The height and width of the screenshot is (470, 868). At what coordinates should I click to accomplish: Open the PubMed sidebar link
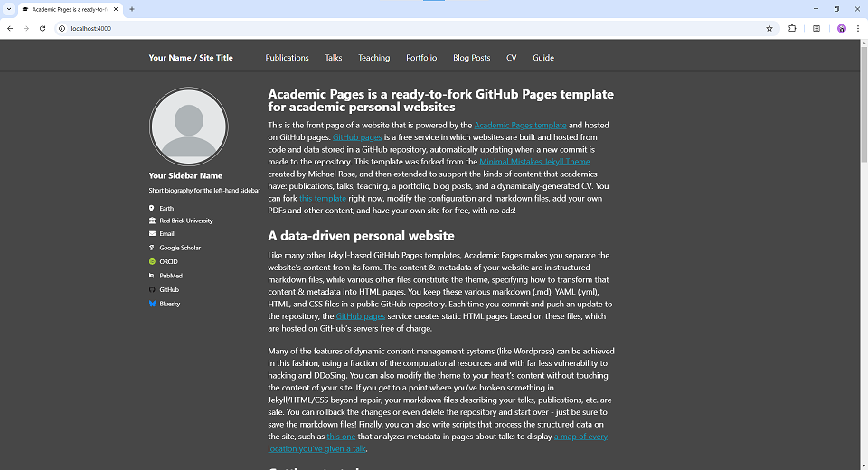[x=171, y=275]
